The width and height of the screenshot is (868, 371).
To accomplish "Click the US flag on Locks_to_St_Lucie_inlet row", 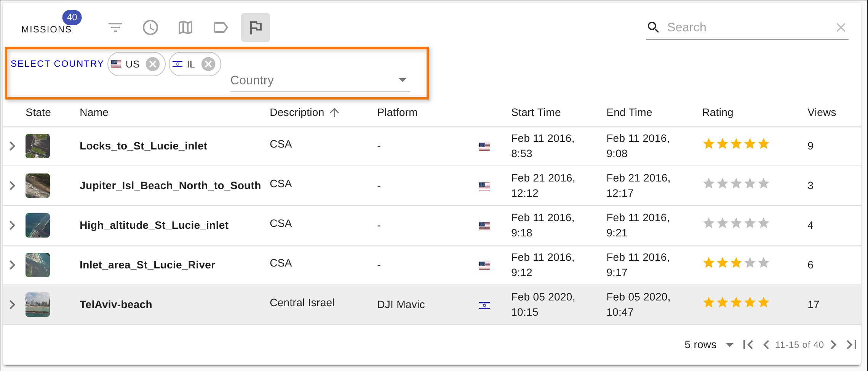I will [x=484, y=146].
